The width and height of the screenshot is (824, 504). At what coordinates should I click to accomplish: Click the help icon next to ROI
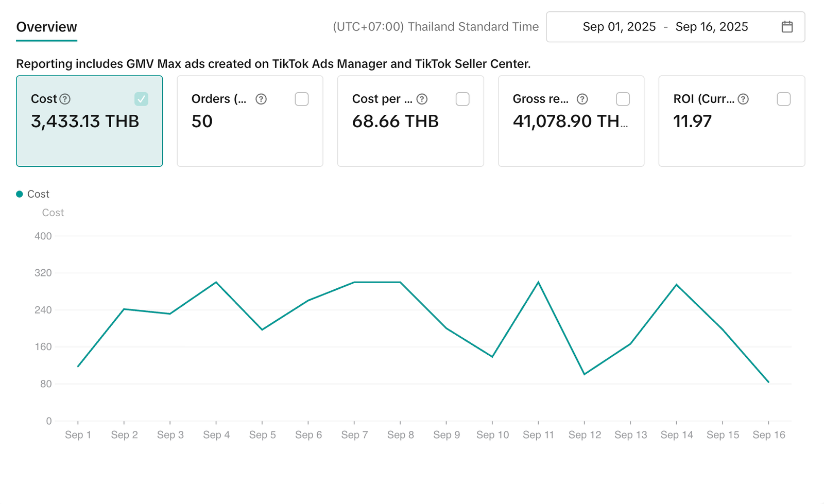click(743, 99)
